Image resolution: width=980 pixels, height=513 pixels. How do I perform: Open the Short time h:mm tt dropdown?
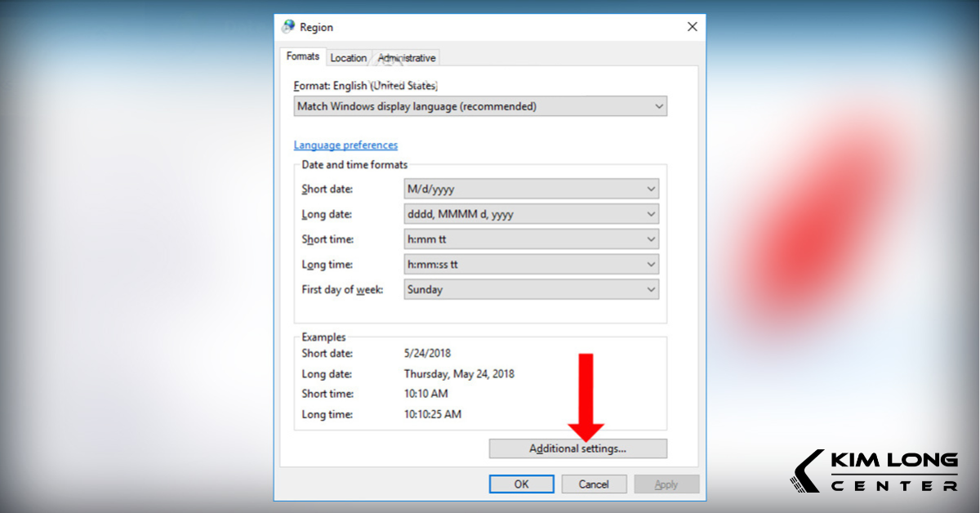coord(531,239)
